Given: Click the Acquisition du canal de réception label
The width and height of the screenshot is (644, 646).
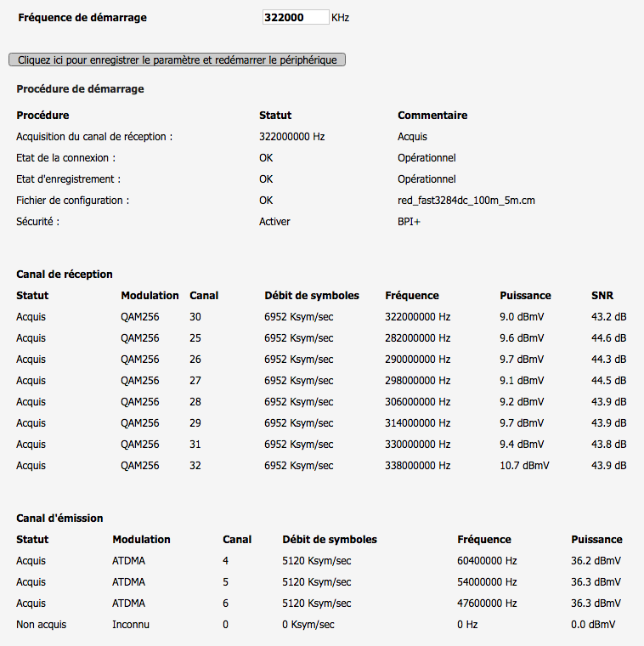Looking at the screenshot, I should coord(94,136).
